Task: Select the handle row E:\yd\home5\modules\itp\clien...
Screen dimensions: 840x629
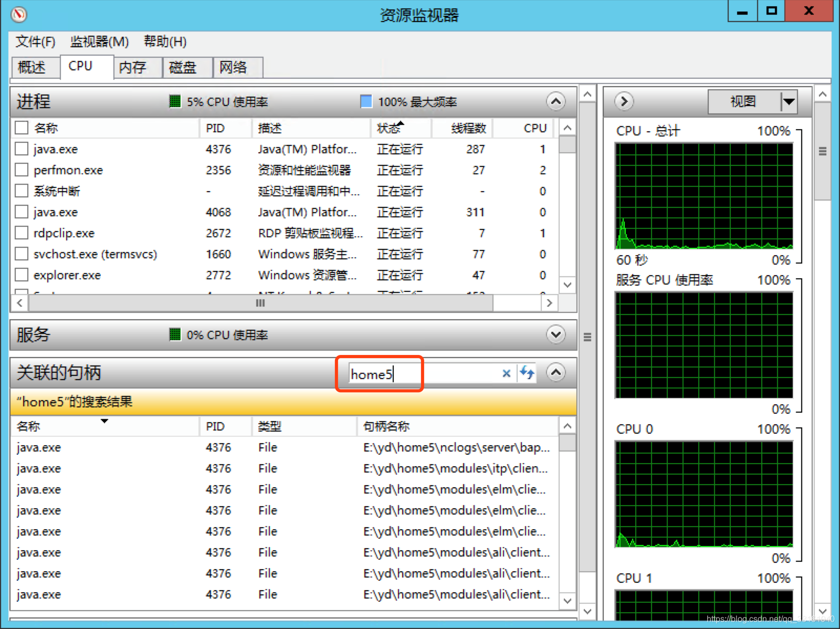Action: pos(284,468)
